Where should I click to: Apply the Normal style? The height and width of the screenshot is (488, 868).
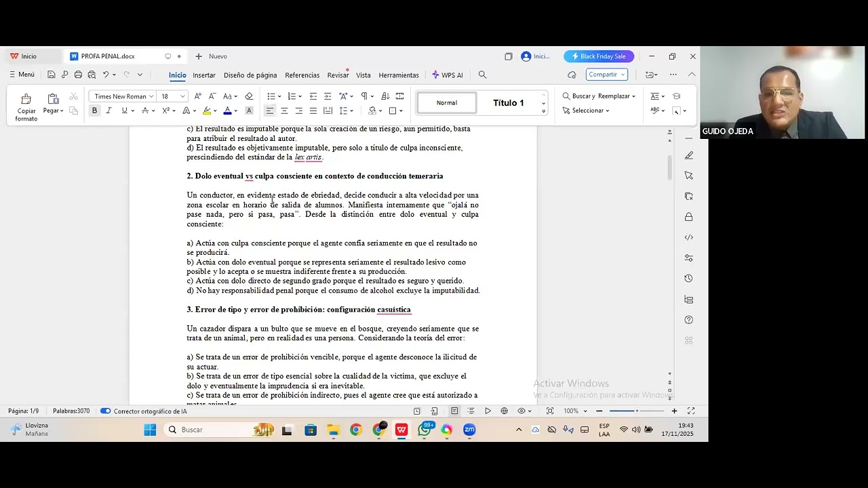(x=447, y=103)
